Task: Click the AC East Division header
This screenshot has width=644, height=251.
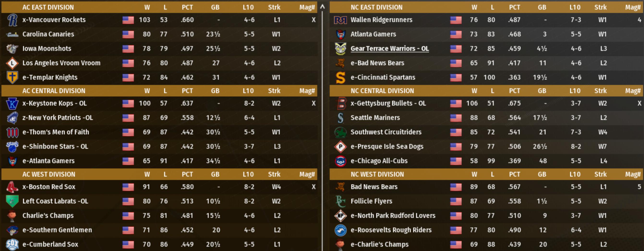Action: [48, 7]
